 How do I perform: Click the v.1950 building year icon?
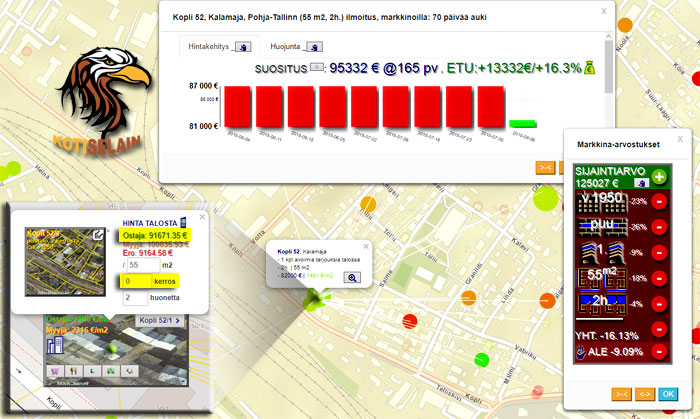click(x=601, y=202)
